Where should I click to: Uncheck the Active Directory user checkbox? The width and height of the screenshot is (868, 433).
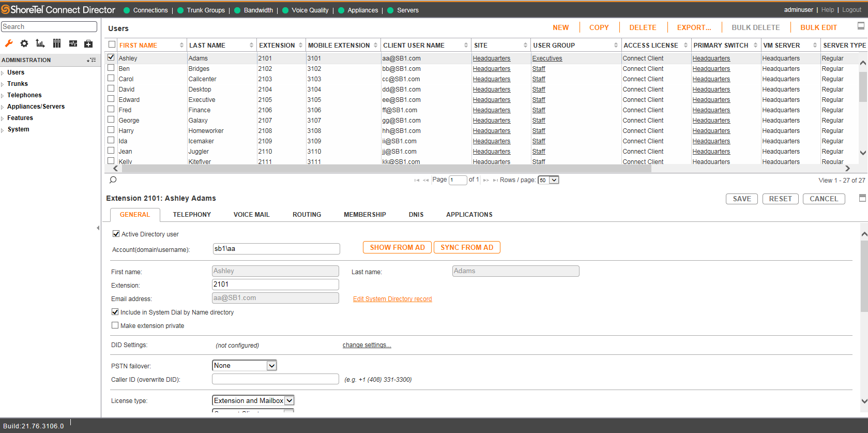(116, 234)
